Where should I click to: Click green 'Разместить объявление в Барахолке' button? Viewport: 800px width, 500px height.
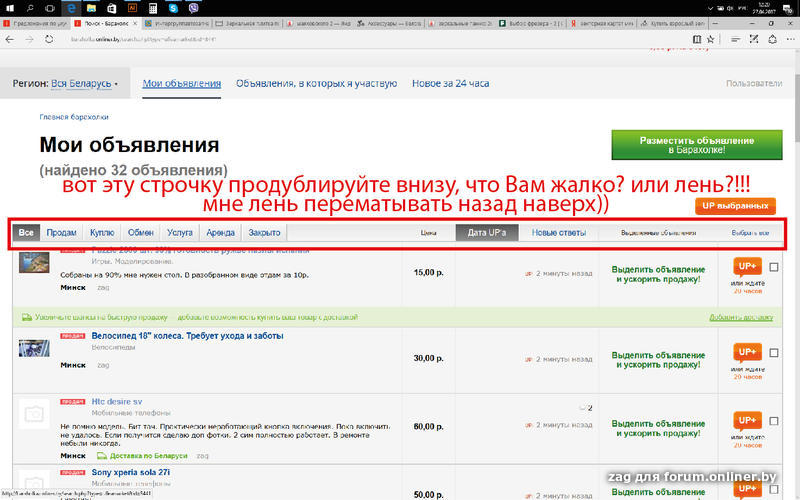696,144
